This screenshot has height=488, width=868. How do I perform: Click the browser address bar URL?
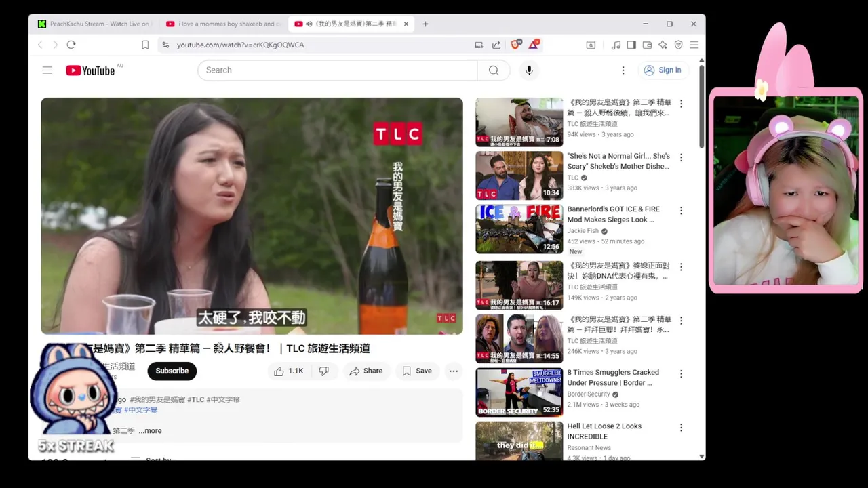point(241,45)
